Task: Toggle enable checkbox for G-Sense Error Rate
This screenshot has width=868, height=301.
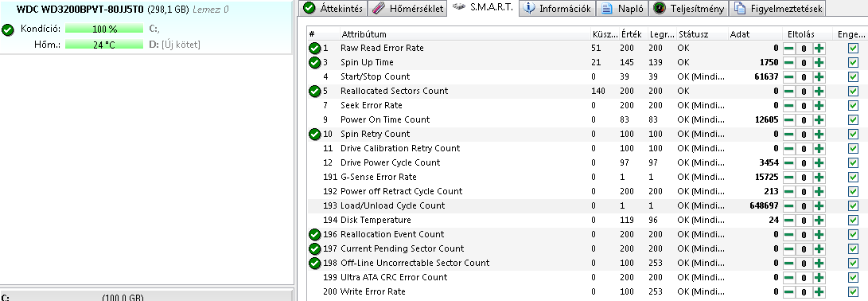Action: coord(853,178)
